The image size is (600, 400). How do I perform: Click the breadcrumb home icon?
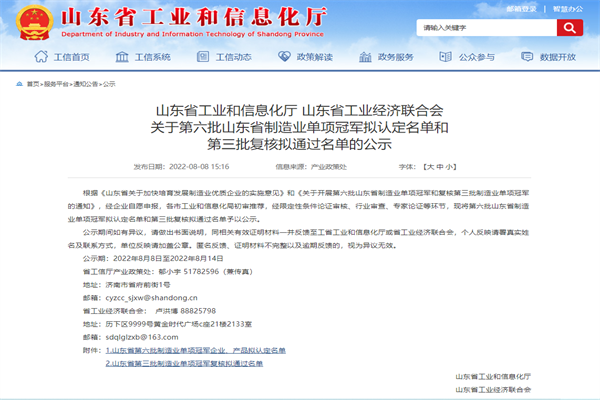[18, 84]
